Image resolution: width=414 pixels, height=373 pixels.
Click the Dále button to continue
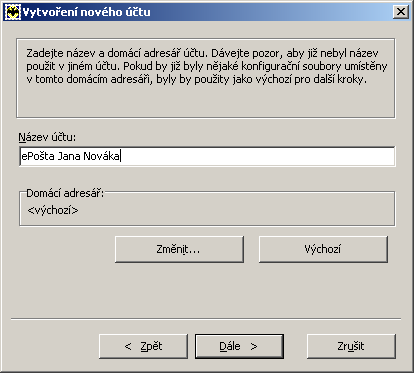(239, 347)
